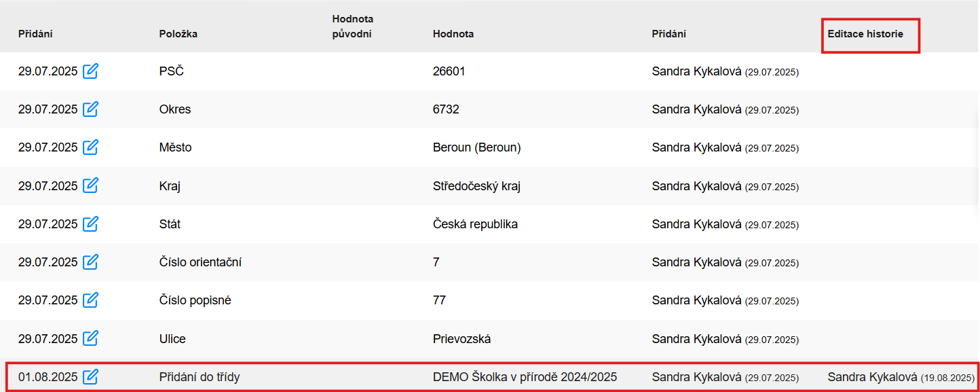Select the Přidání author column header
This screenshot has width=980, height=392.
[x=669, y=34]
